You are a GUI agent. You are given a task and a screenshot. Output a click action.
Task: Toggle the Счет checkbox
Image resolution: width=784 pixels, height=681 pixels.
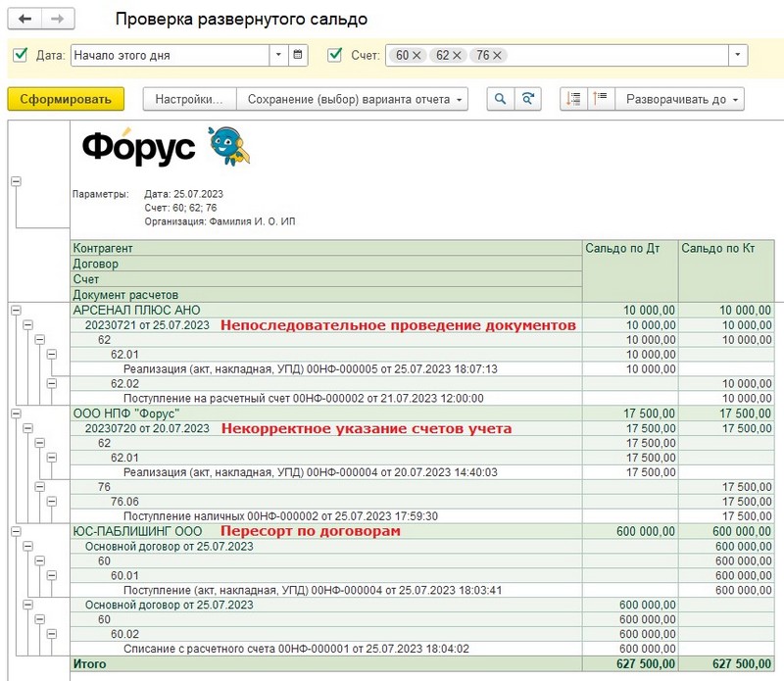335,56
